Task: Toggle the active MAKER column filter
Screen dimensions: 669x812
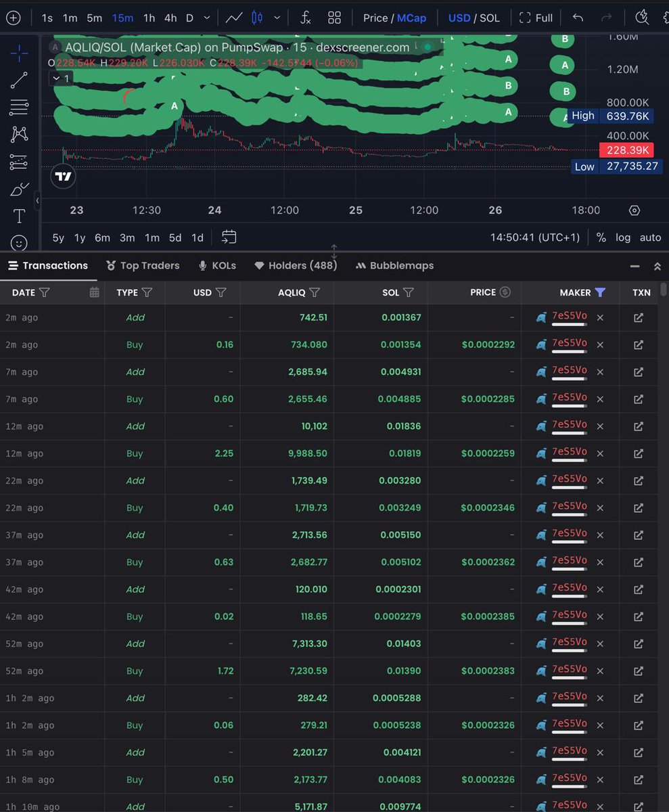Action: (x=600, y=292)
